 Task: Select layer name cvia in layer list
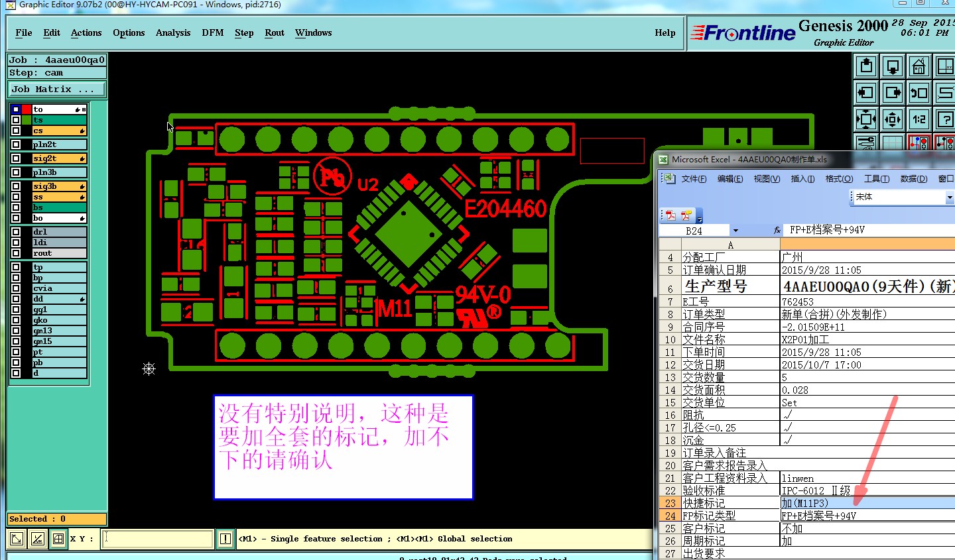pos(59,288)
